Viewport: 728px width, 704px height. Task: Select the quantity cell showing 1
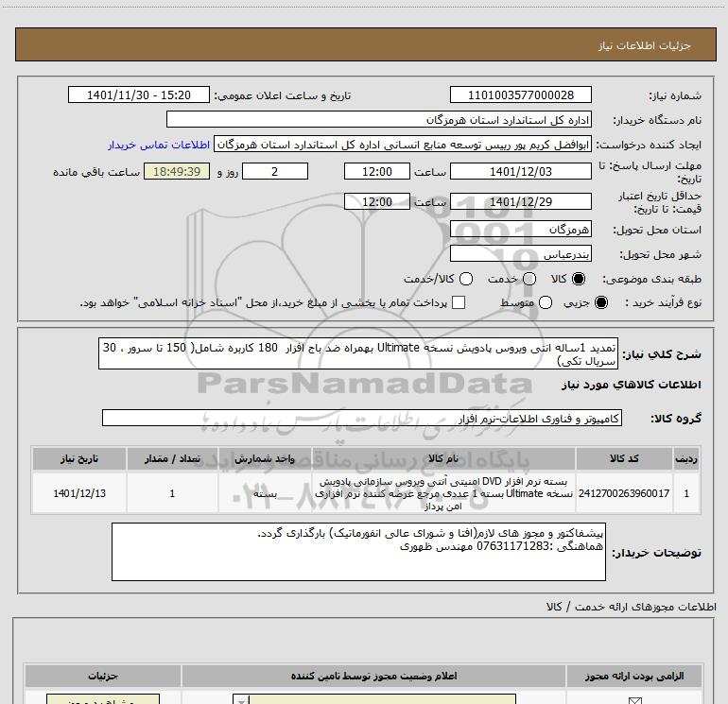[172, 493]
